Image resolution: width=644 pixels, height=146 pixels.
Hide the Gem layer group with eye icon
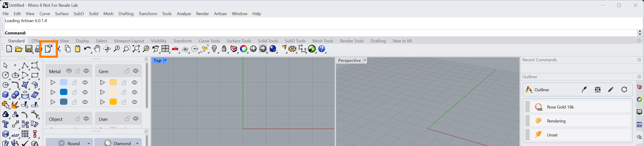tap(136, 71)
